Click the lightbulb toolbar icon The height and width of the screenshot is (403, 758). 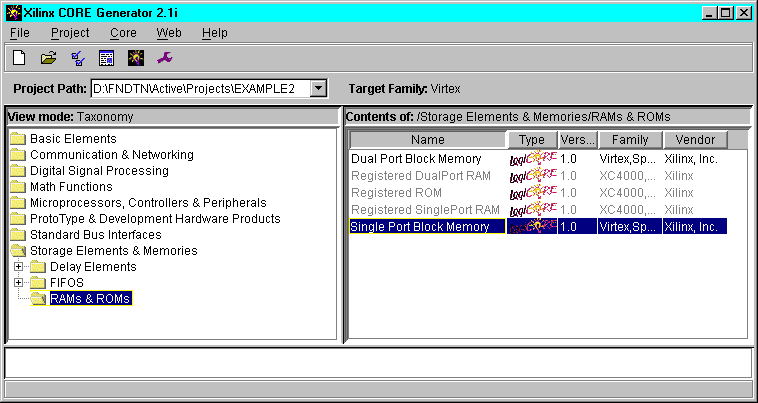[136, 58]
